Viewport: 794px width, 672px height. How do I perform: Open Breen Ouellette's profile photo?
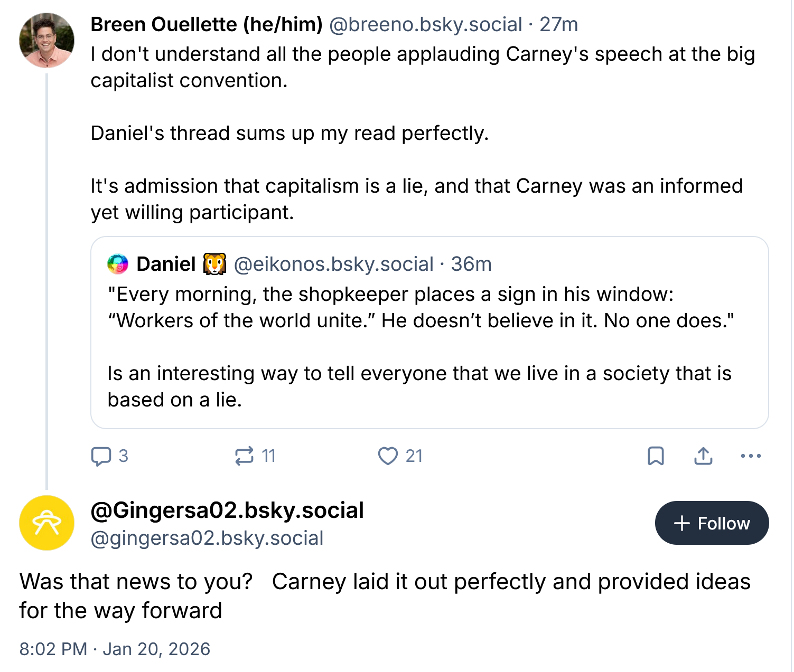click(x=46, y=41)
